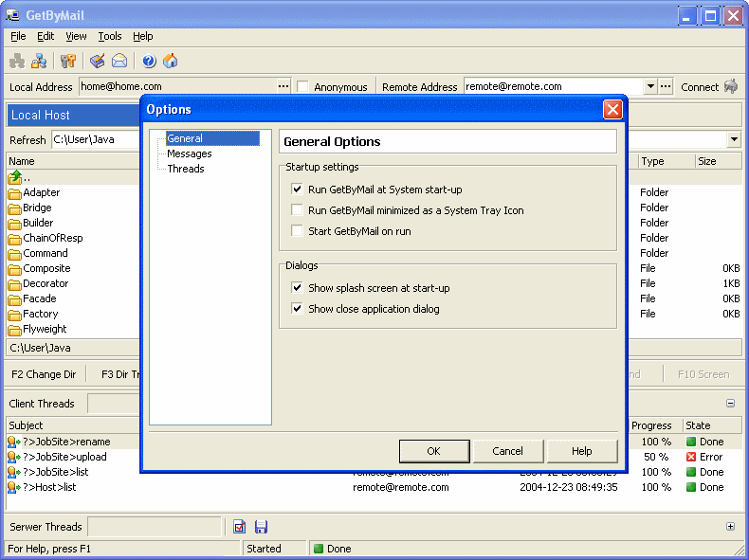The height and width of the screenshot is (560, 749).
Task: Select the ?>JobSite>list thread row
Action: [73, 472]
